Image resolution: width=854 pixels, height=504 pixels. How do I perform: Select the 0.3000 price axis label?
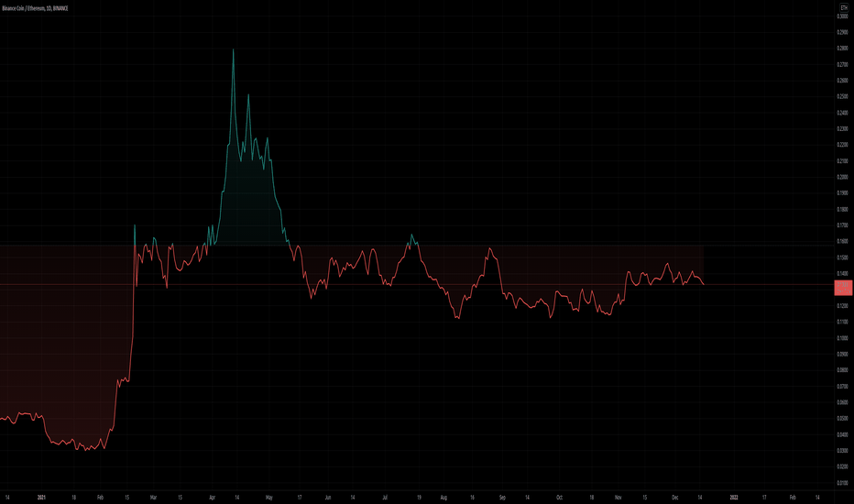(842, 16)
